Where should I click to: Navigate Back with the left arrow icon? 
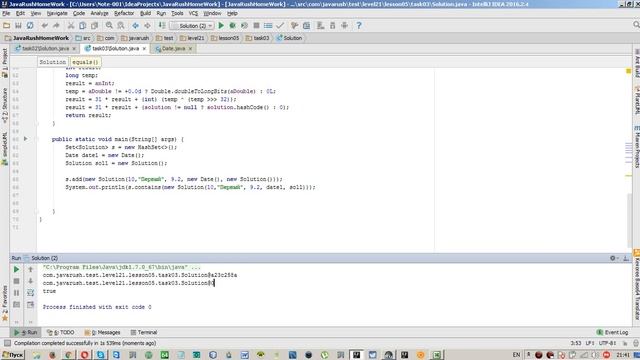[x=136, y=26]
